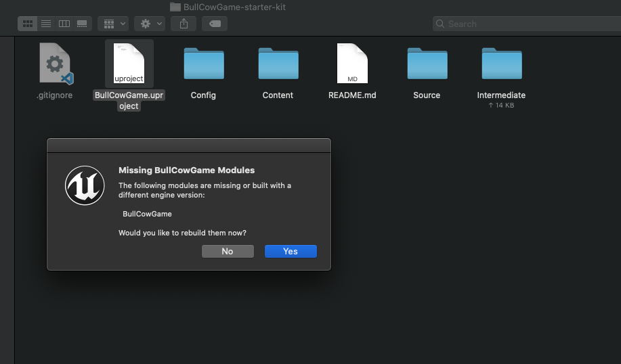Select the Content folder
The height and width of the screenshot is (364, 621).
click(278, 64)
